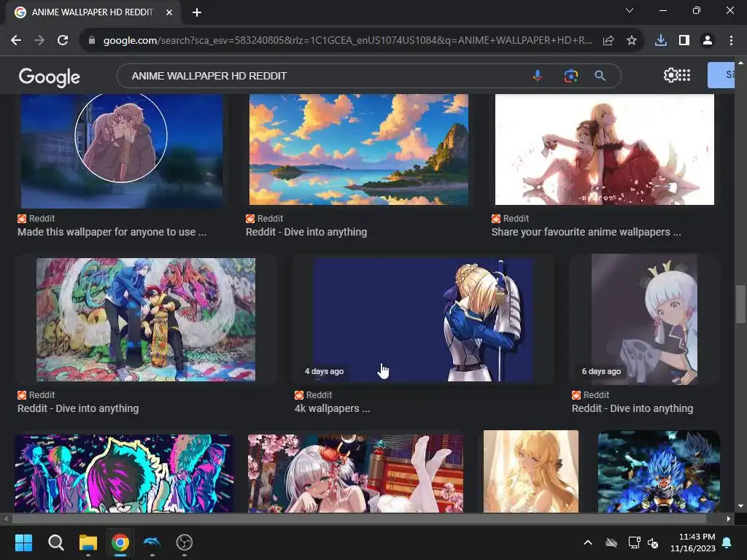The height and width of the screenshot is (560, 747).
Task: Search by voice microphone icon
Action: (538, 76)
